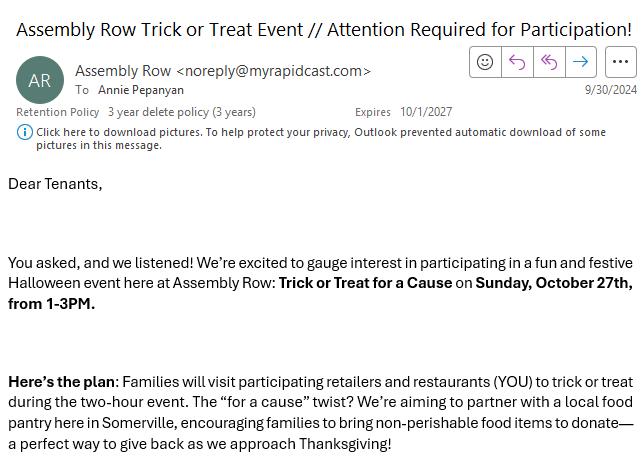Open the more actions ellipsis menu
This screenshot has width=642, height=475.
tap(620, 62)
